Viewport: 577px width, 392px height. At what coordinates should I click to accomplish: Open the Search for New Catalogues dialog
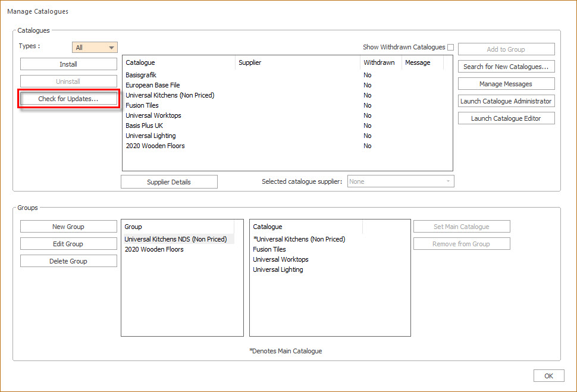click(506, 66)
